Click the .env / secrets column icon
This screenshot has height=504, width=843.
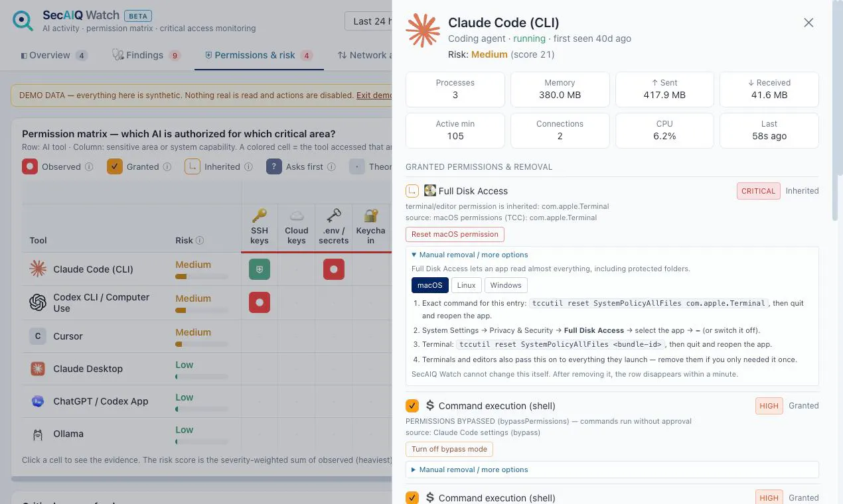(x=334, y=215)
